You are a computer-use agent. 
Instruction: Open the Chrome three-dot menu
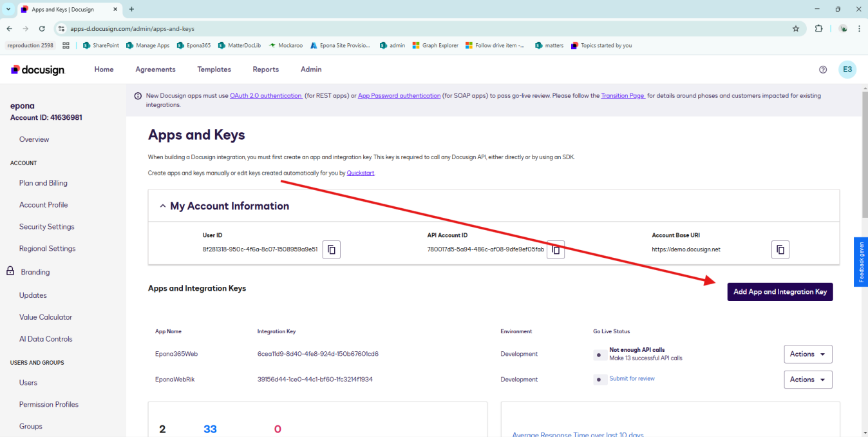pos(860,28)
